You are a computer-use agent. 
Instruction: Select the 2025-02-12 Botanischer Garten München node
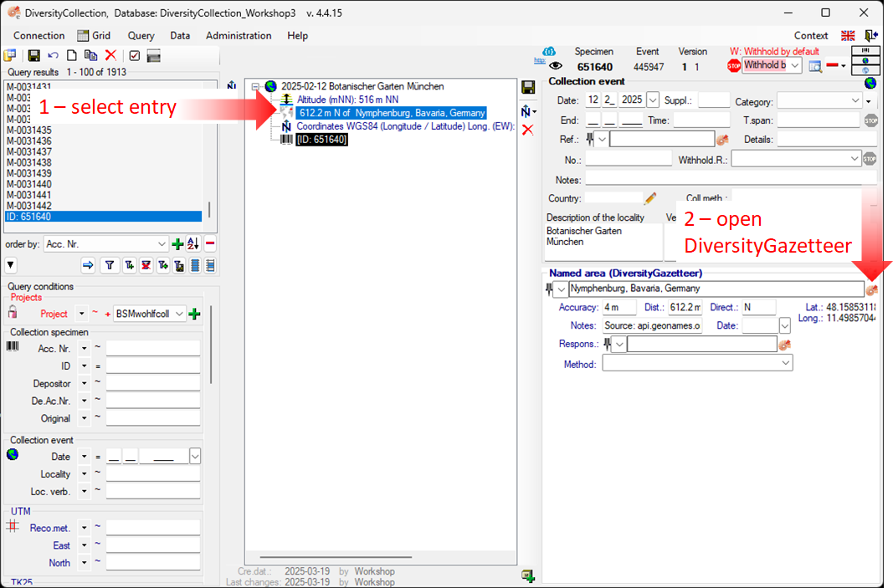pyautogui.click(x=362, y=86)
